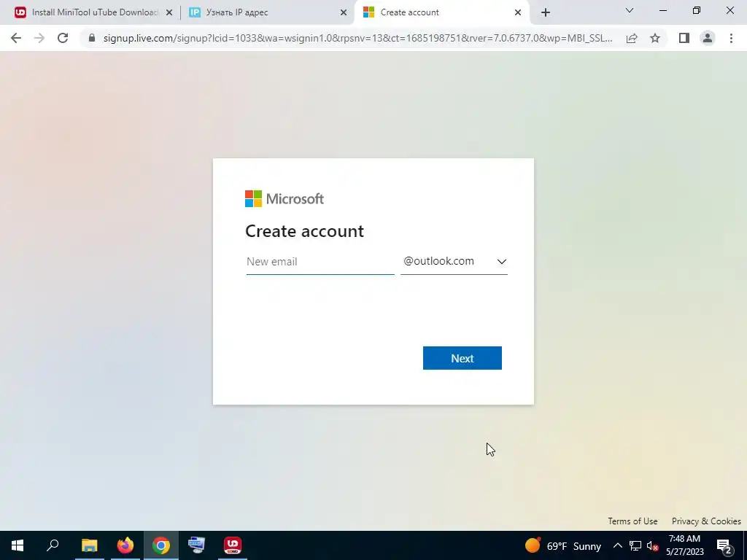Screen dimensions: 747x560
Task: Open the Terms of Use link
Action: 632,521
